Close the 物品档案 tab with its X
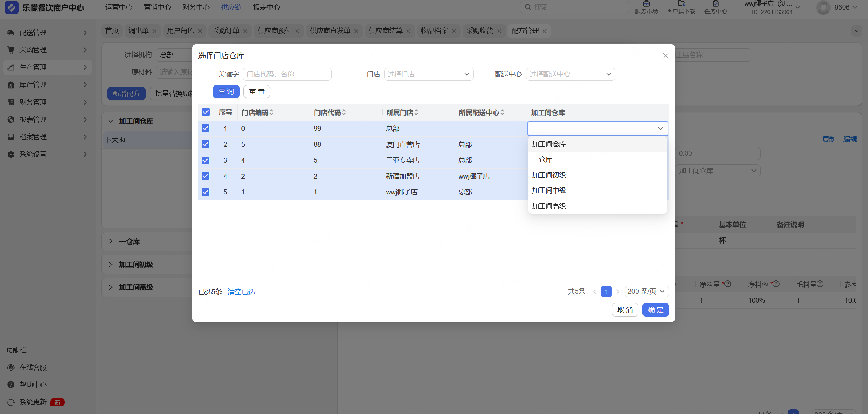The height and width of the screenshot is (414, 868). (x=454, y=31)
